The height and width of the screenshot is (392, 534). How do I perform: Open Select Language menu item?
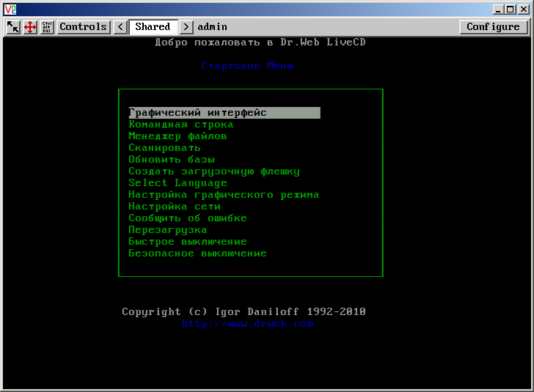pos(178,183)
